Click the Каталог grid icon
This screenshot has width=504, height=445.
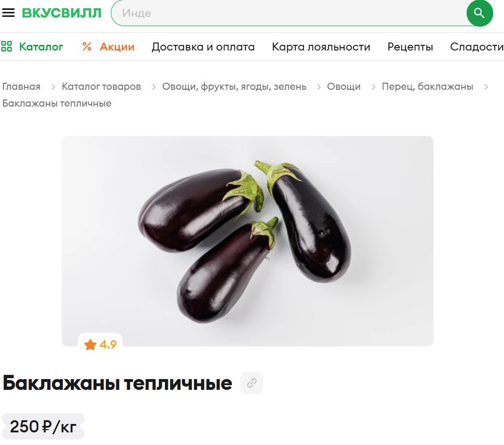[6, 47]
